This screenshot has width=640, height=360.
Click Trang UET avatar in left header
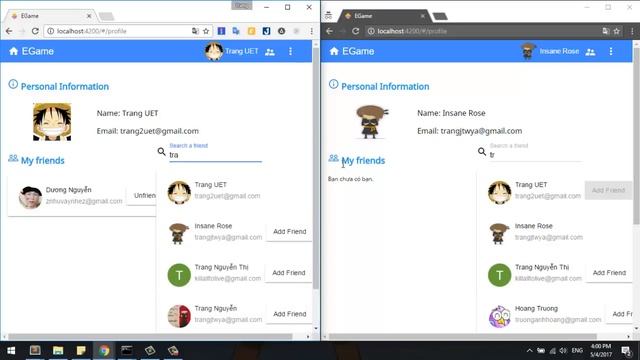(213, 51)
